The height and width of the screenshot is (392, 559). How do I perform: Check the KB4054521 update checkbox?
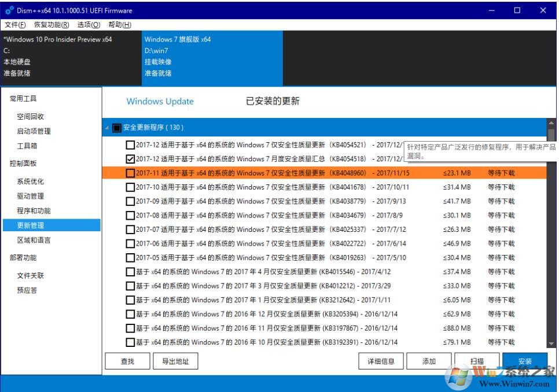coord(130,145)
